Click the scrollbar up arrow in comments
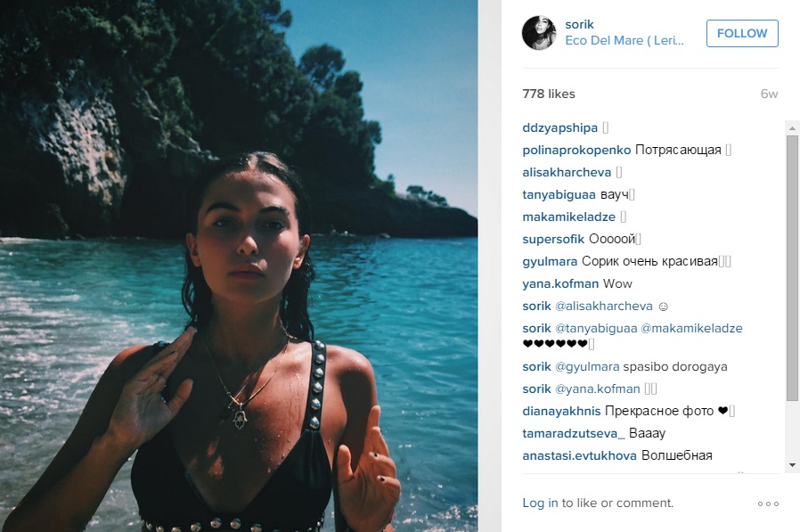The width and height of the screenshot is (800, 532). click(x=792, y=127)
